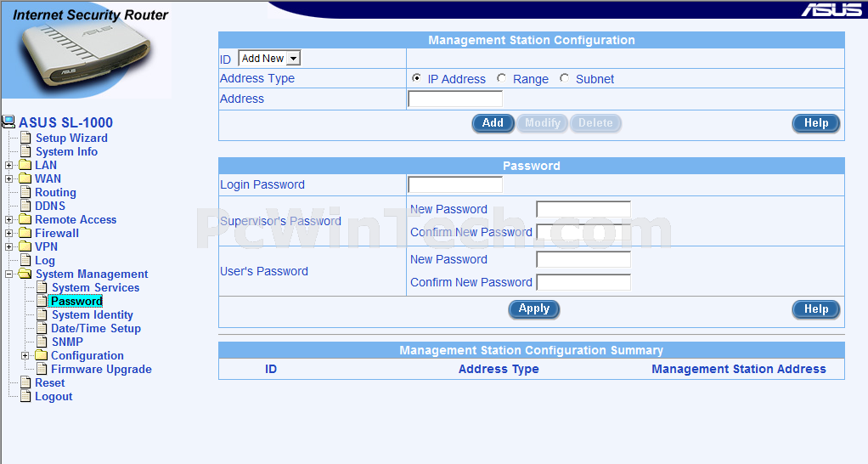The height and width of the screenshot is (464, 868).
Task: Click the Setup Wizard page icon
Action: 25,138
